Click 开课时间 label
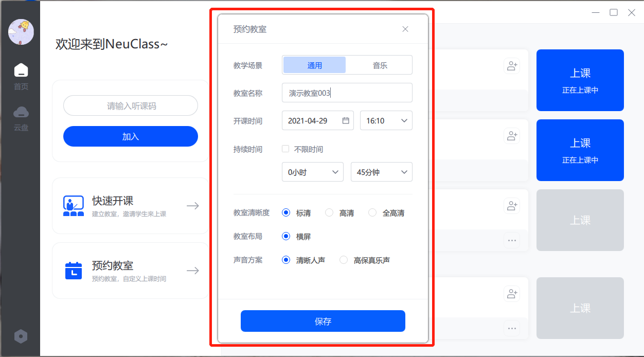This screenshot has height=357, width=644. [x=248, y=121]
